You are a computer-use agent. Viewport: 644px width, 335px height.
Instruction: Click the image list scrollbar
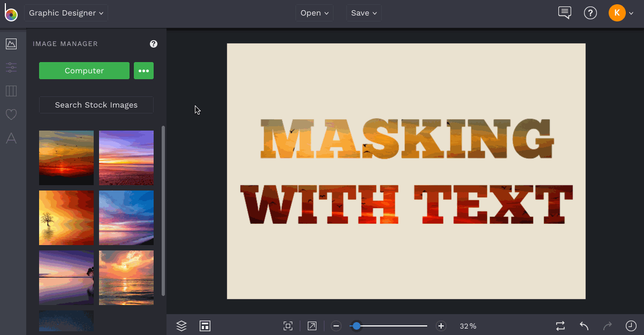tap(163, 211)
